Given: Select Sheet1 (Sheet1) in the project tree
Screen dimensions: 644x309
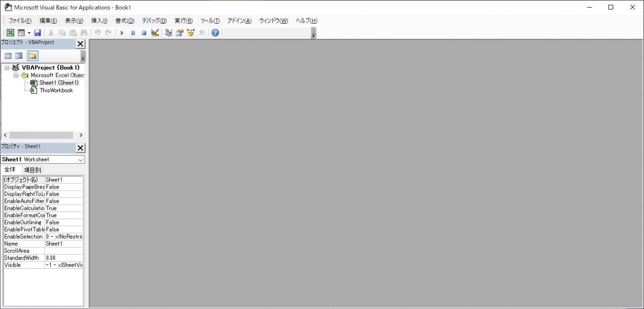Looking at the screenshot, I should [x=59, y=83].
